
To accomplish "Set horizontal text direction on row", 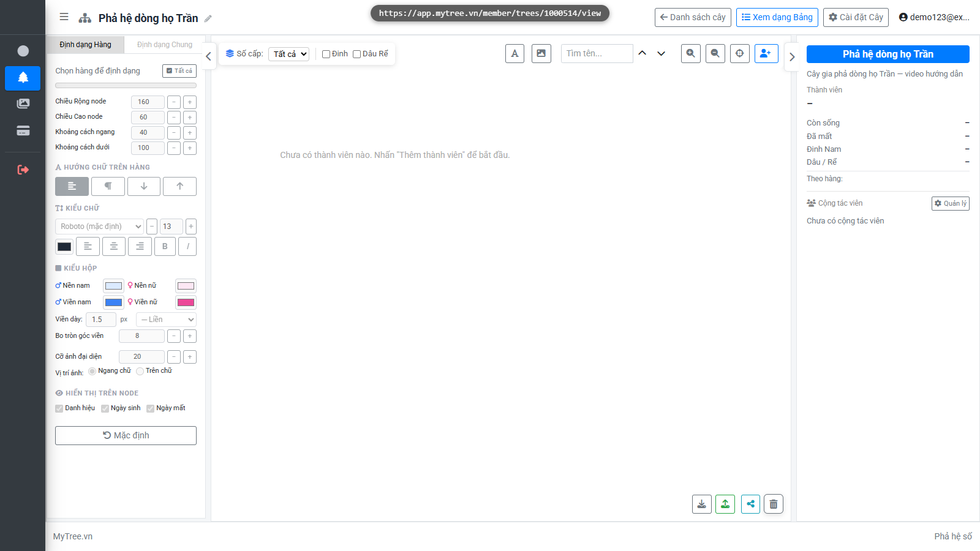I will pyautogui.click(x=72, y=186).
